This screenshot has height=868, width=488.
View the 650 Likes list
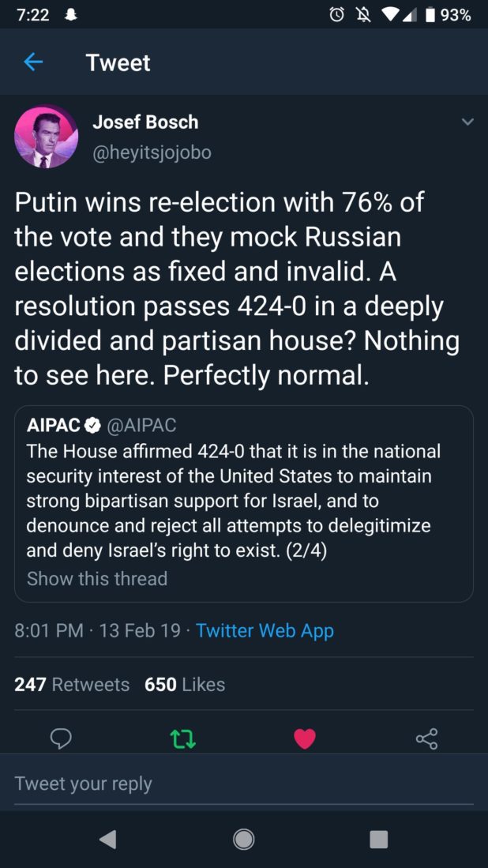click(185, 684)
